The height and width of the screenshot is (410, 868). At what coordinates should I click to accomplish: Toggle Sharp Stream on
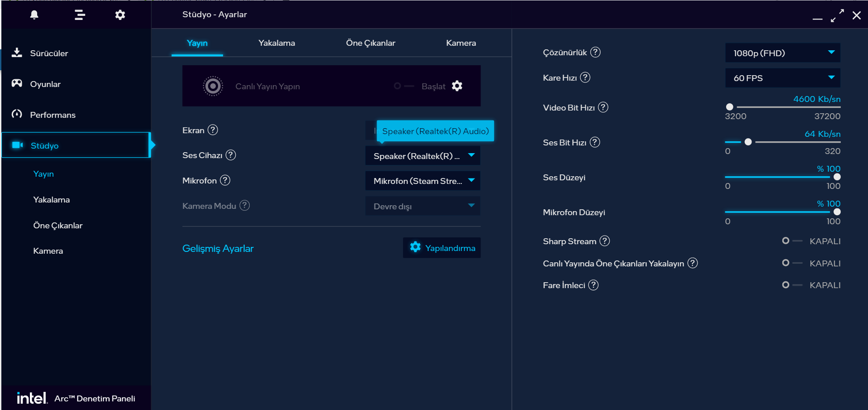(791, 241)
